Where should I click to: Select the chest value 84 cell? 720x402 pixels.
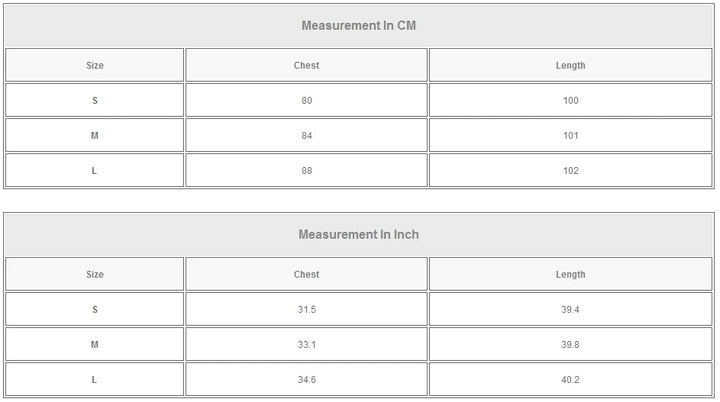point(306,136)
